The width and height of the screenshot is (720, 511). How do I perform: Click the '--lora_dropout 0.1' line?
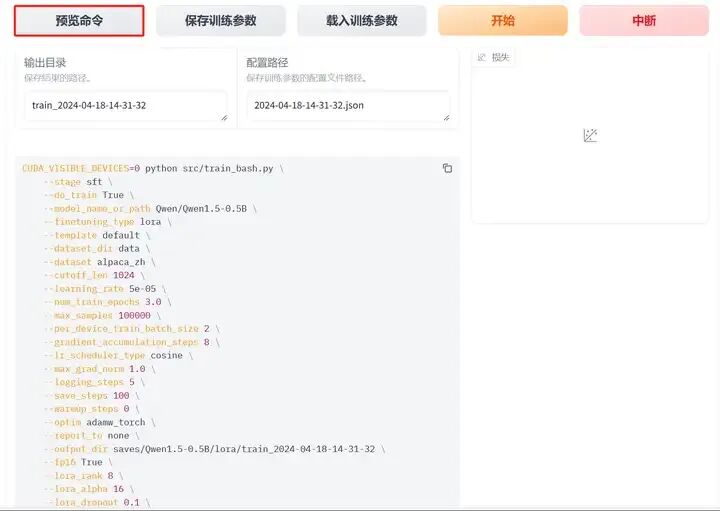pyautogui.click(x=97, y=502)
